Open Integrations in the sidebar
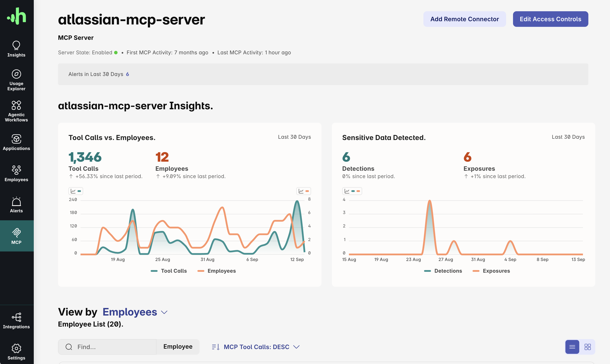The height and width of the screenshot is (364, 610). pyautogui.click(x=16, y=321)
